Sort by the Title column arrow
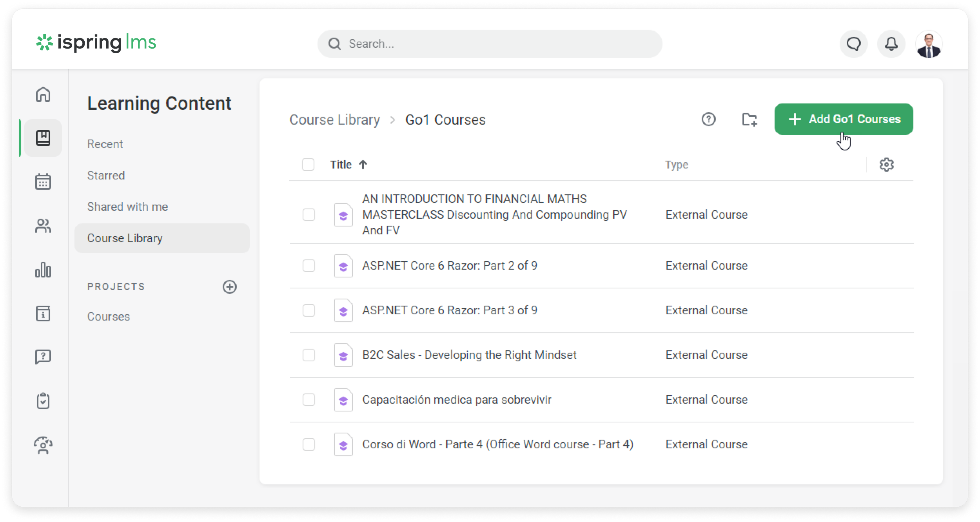This screenshot has height=522, width=980. tap(363, 165)
